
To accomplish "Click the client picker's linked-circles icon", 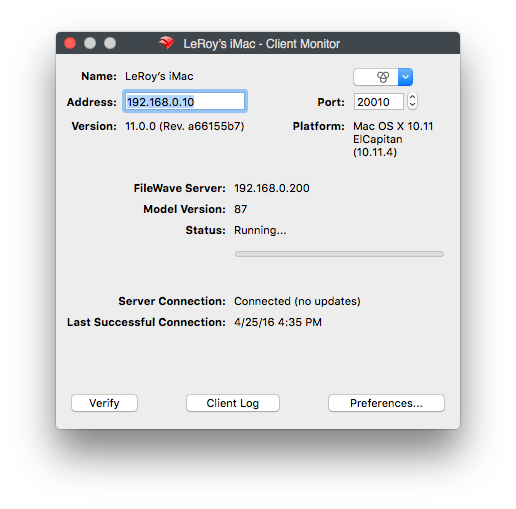I will [383, 77].
